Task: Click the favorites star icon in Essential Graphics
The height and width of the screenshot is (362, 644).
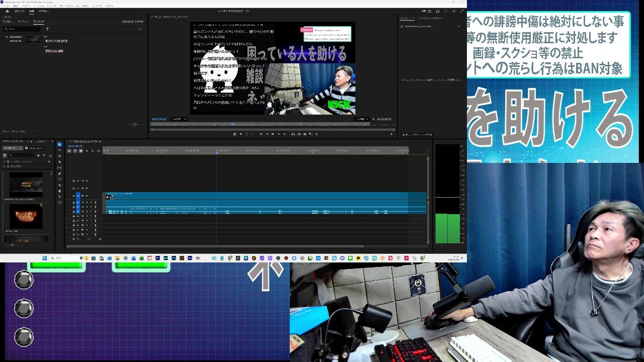Action: pos(38,155)
